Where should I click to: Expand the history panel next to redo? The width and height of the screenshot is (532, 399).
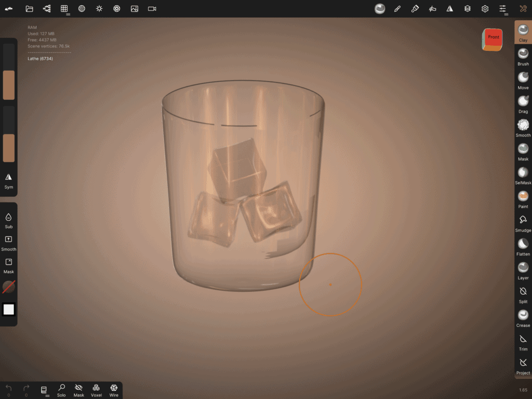point(44,390)
